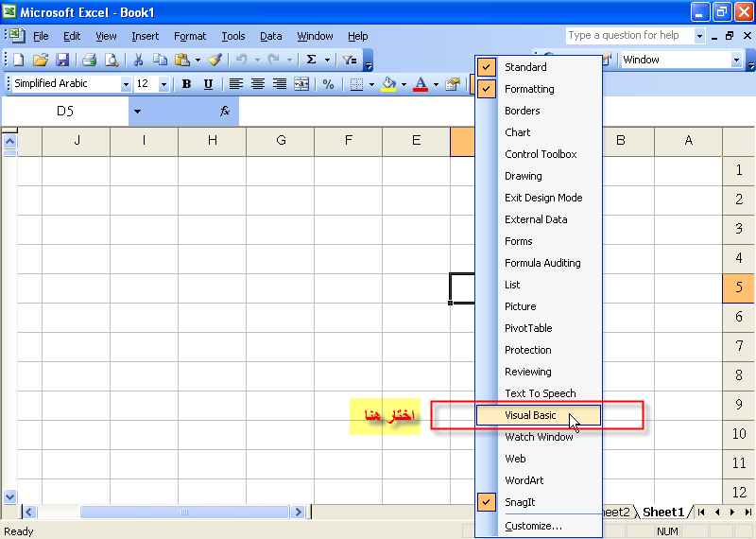
Task: Enable the Control Toolbox toolbar
Action: click(538, 154)
